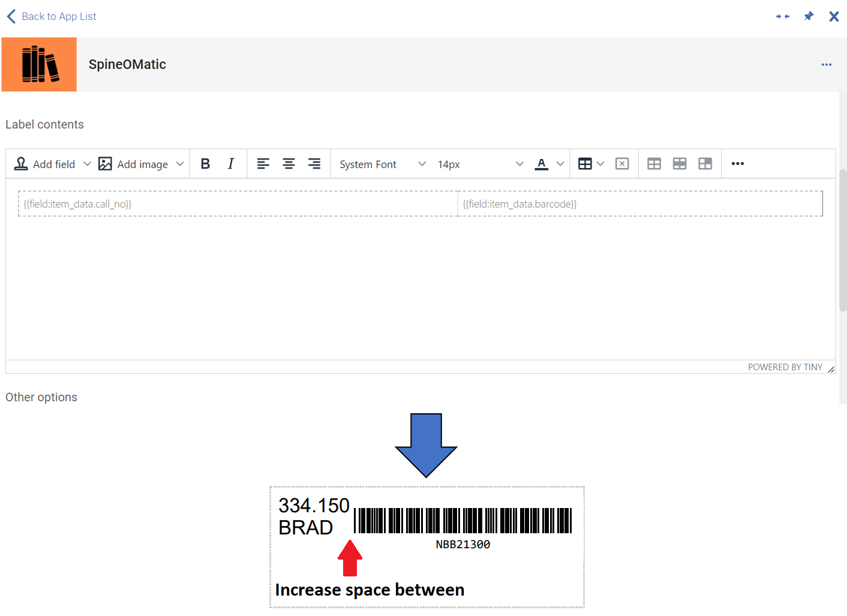Screen dimensions: 847x616
Task: Open more toolbar options with ellipsis icon
Action: click(x=737, y=163)
